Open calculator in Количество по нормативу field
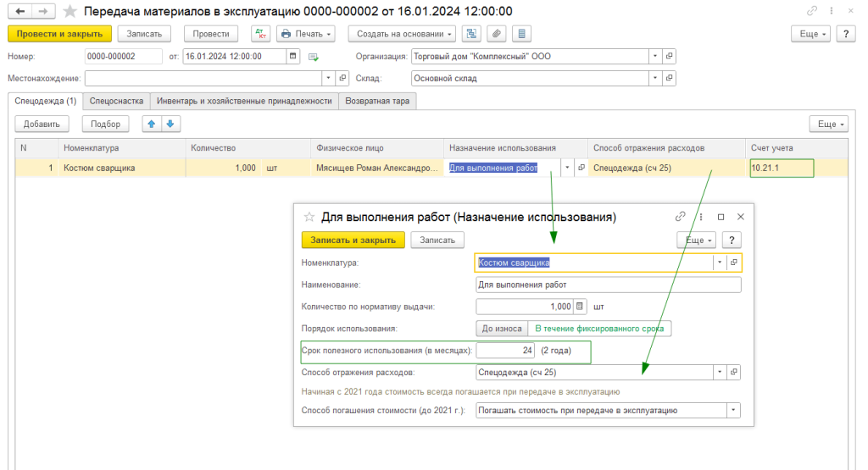 click(x=581, y=307)
